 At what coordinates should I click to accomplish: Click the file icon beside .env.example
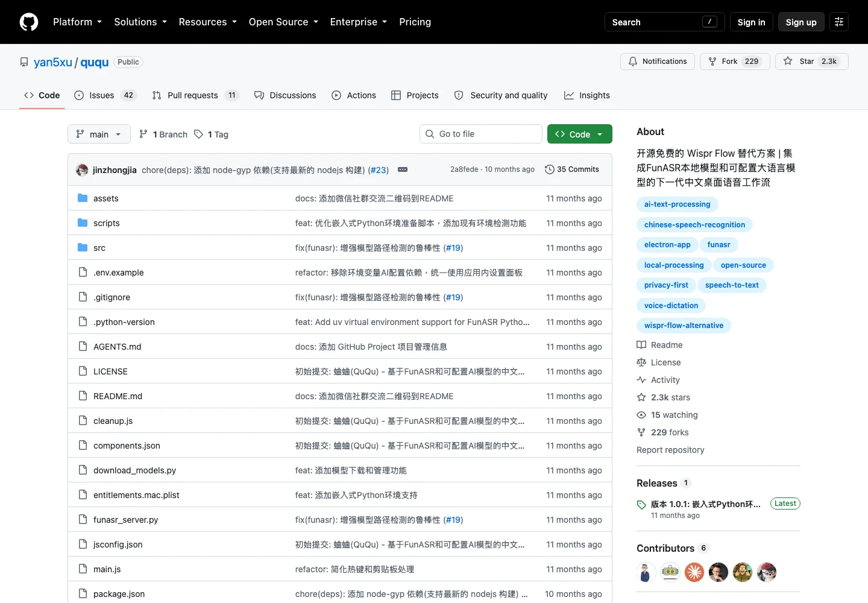[x=83, y=273]
